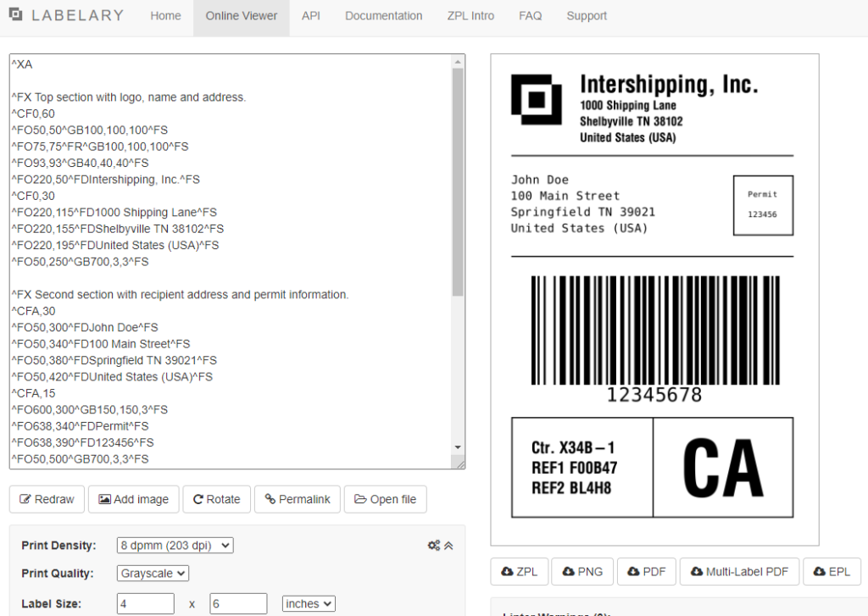
Task: Click the label width input field
Action: click(x=146, y=604)
